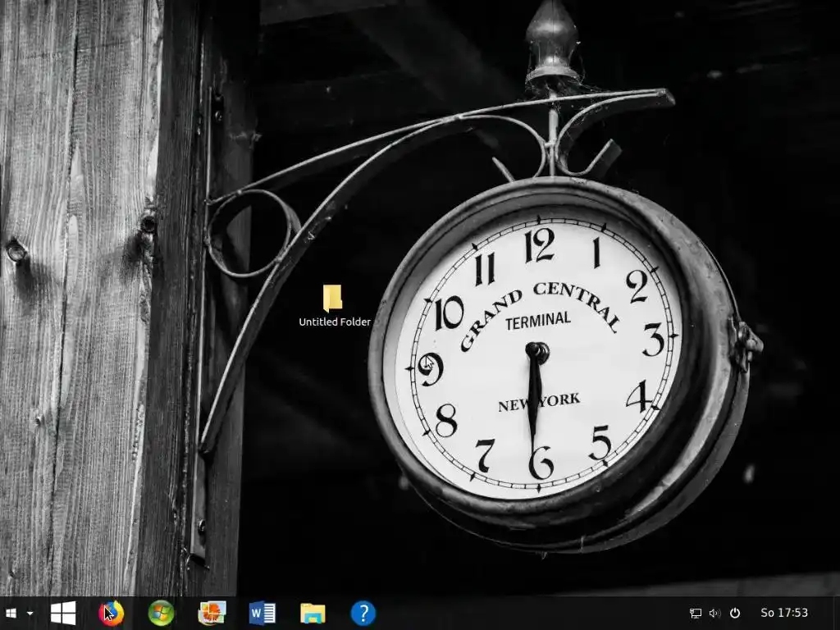Select the 'Untitled Folder' label text
840x630 pixels.
pyautogui.click(x=335, y=322)
